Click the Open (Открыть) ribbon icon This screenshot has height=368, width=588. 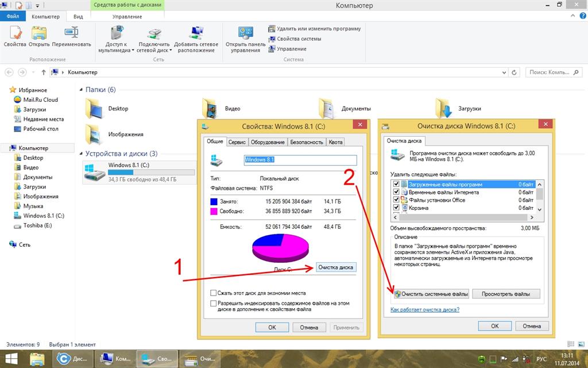tap(39, 33)
